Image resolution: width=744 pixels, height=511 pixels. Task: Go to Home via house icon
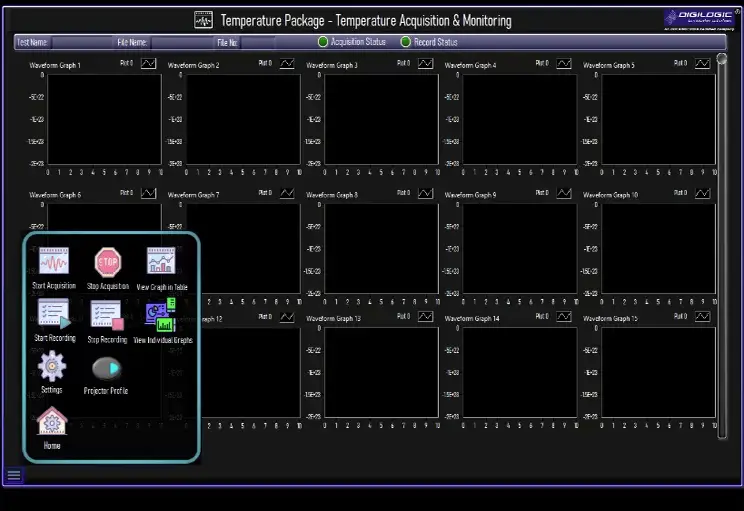tap(52, 421)
